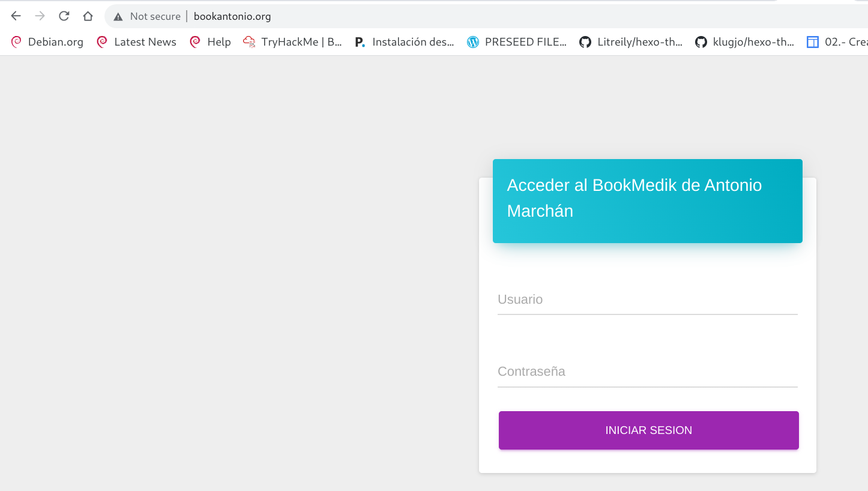The image size is (868, 491).
Task: Click the bookantonio.org address bar URL
Action: (x=232, y=17)
